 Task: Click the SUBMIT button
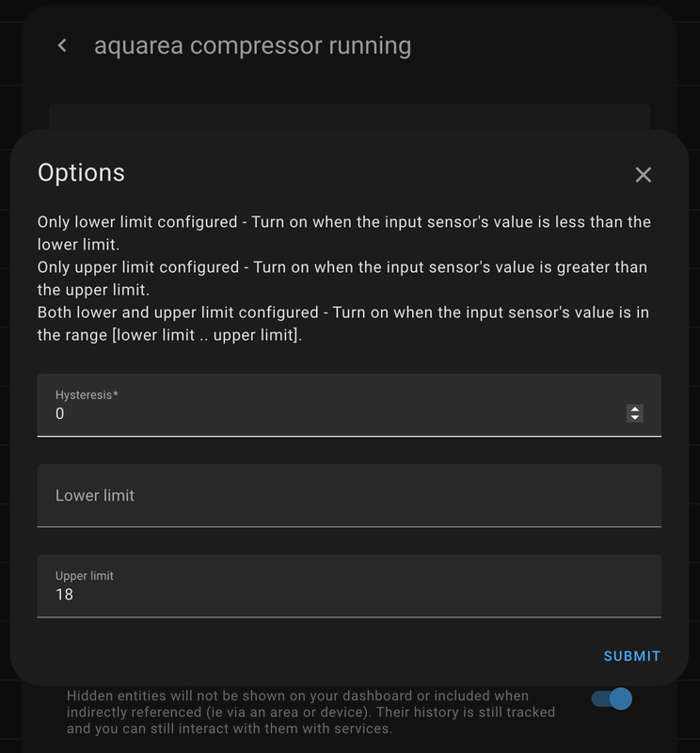(x=631, y=656)
